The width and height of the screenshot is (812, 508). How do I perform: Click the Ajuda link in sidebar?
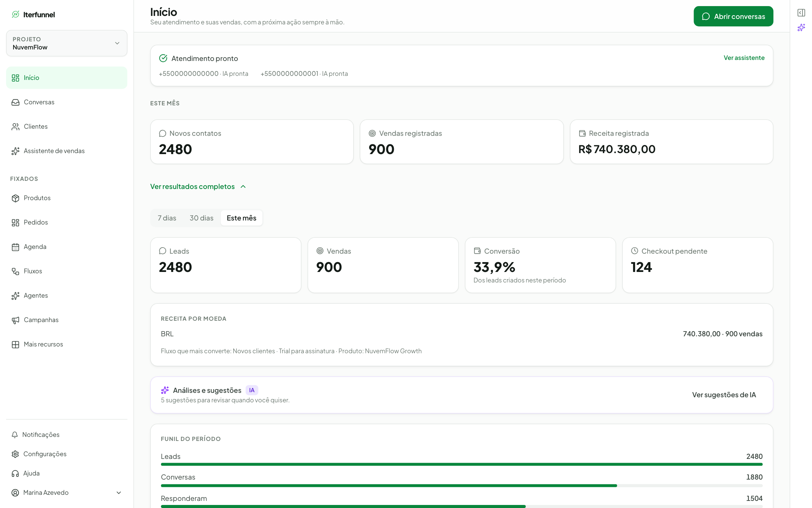pyautogui.click(x=31, y=473)
